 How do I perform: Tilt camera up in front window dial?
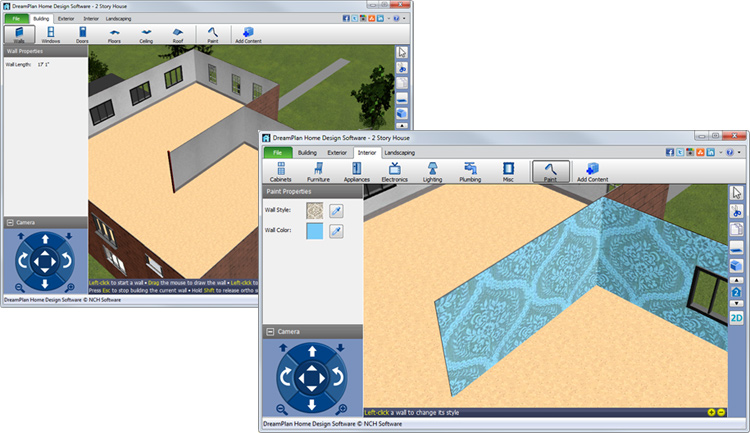312,352
